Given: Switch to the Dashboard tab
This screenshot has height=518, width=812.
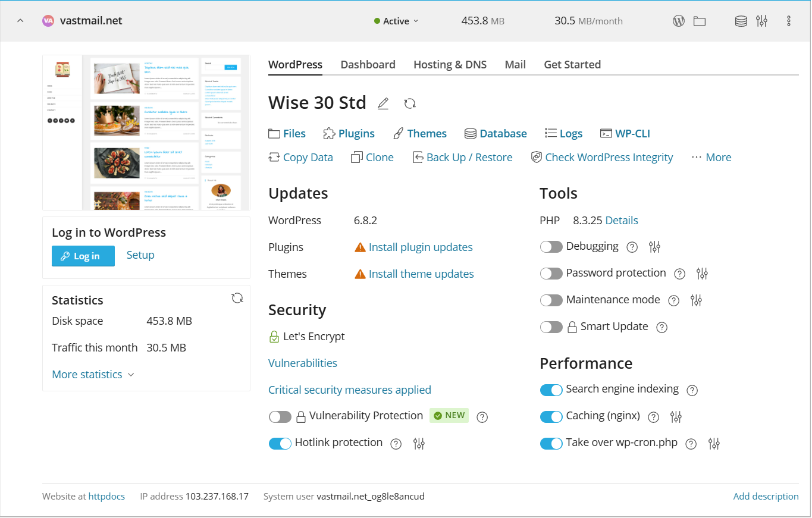Looking at the screenshot, I should coord(368,65).
